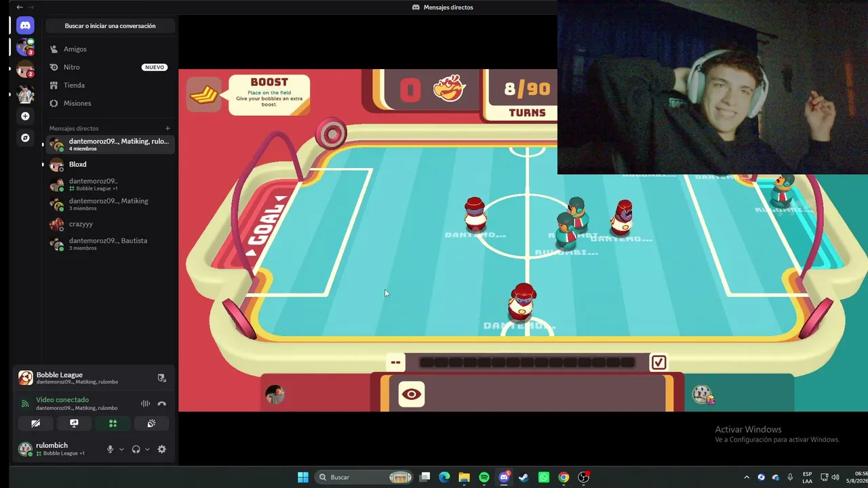Disconnect from the call with hang-up icon

[x=161, y=403]
